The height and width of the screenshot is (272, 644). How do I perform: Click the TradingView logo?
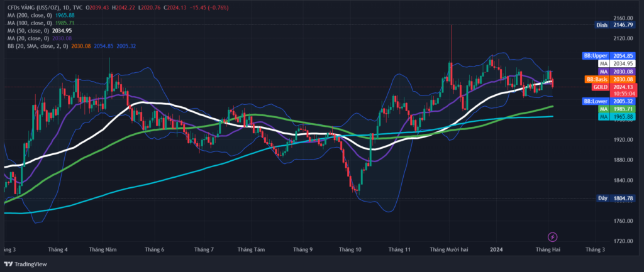[27, 265]
